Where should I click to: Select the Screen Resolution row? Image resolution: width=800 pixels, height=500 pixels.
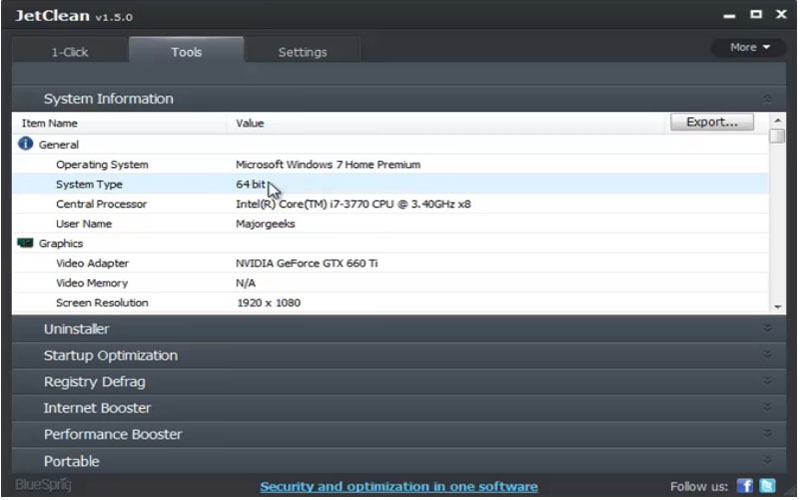(391, 303)
